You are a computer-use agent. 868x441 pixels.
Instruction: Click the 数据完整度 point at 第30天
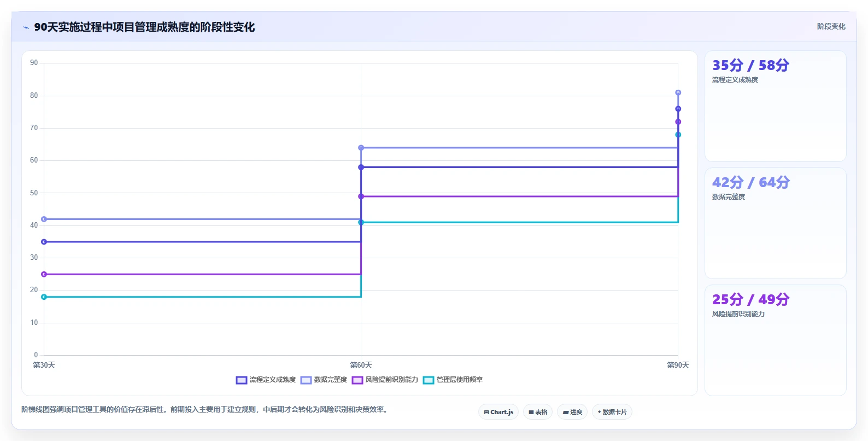44,219
